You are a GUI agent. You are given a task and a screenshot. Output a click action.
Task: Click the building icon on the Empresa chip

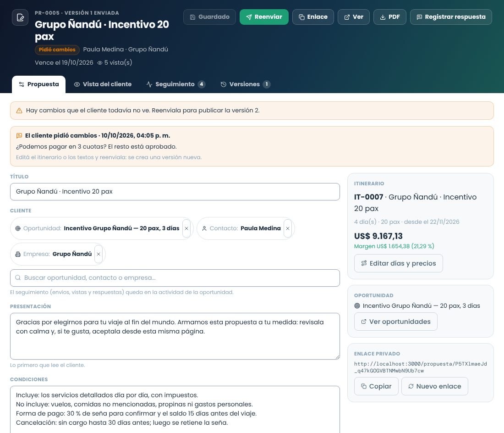click(x=18, y=254)
